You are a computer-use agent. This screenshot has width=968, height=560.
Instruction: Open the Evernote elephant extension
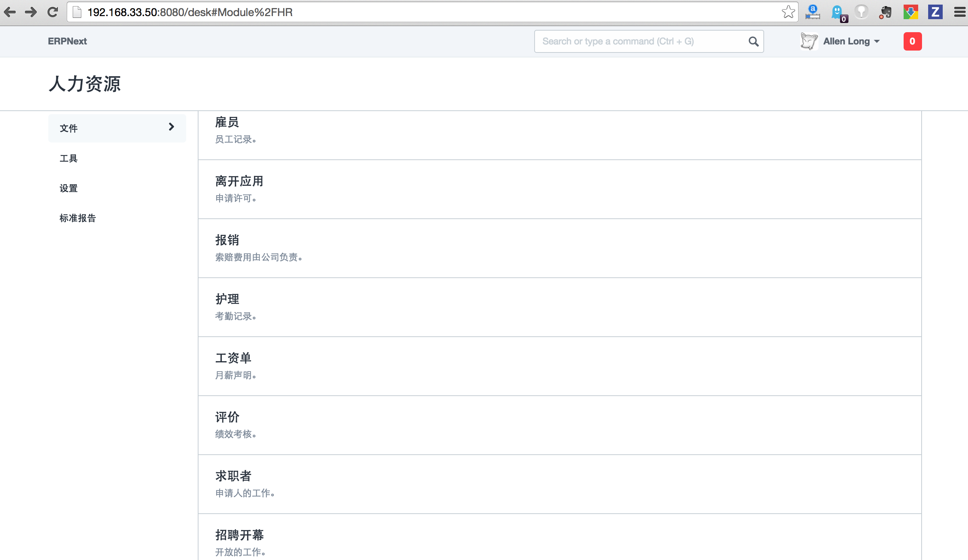coord(885,12)
